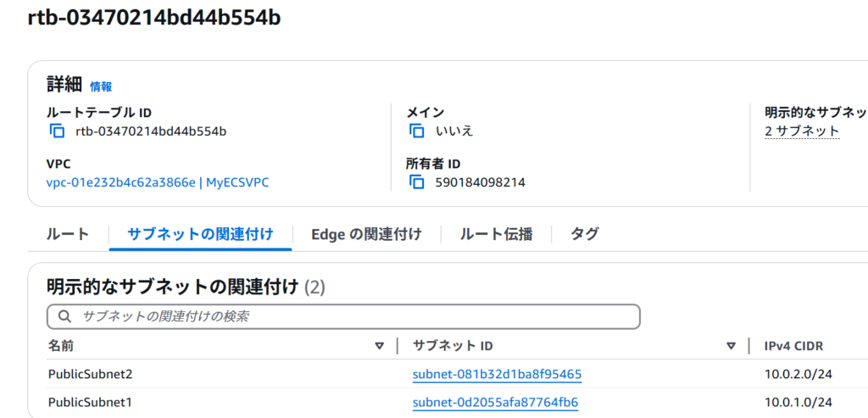The image size is (868, 418).
Task: Copy the route table ID value
Action: click(x=57, y=131)
